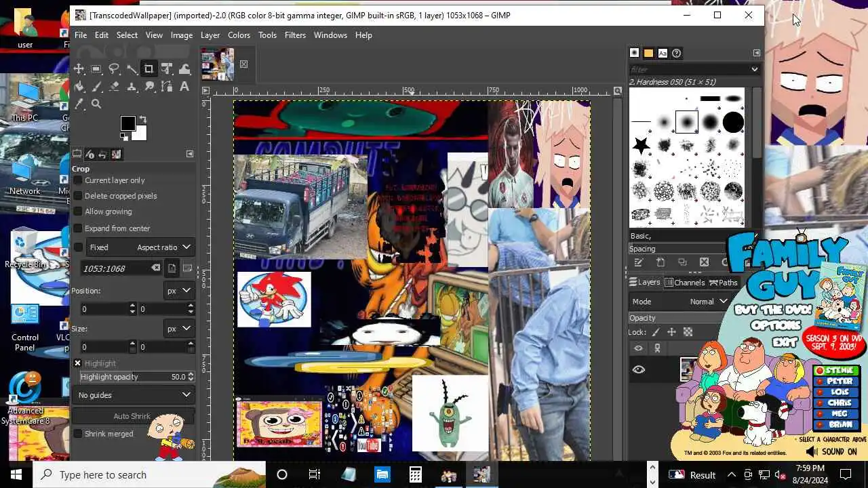Open the Brushes tab icon
Screen dimensions: 868x488
point(635,53)
